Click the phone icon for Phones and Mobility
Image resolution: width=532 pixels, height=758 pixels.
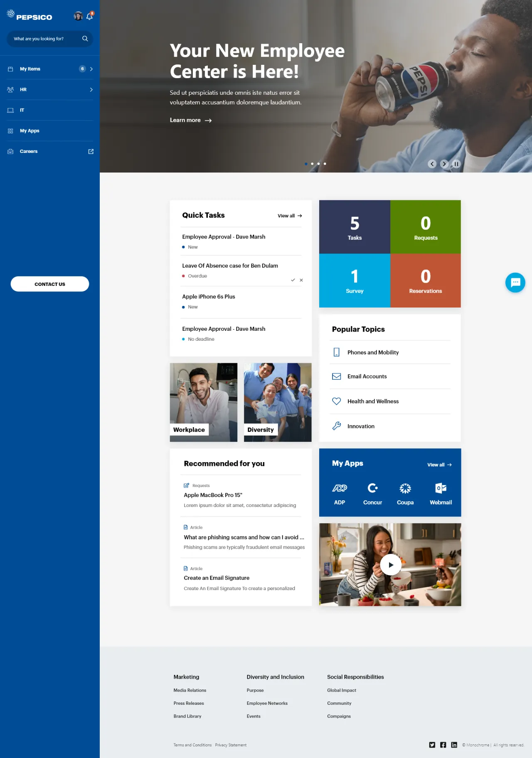point(337,352)
